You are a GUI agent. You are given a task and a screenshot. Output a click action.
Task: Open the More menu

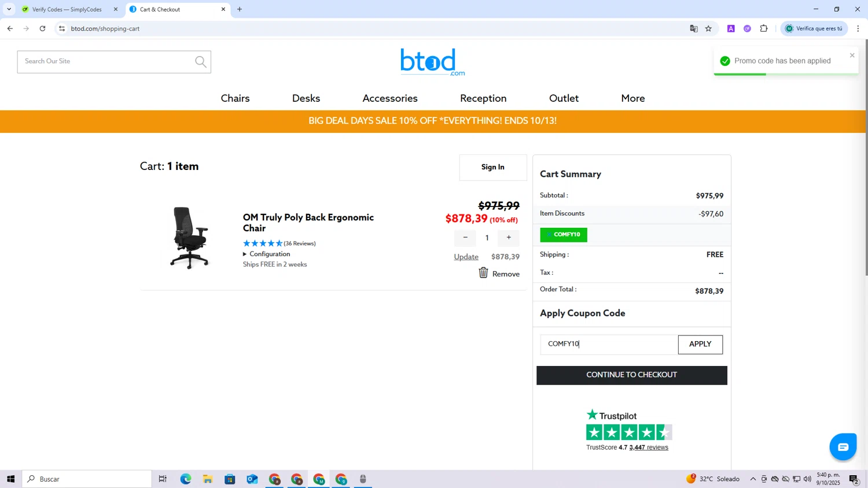coord(632,98)
